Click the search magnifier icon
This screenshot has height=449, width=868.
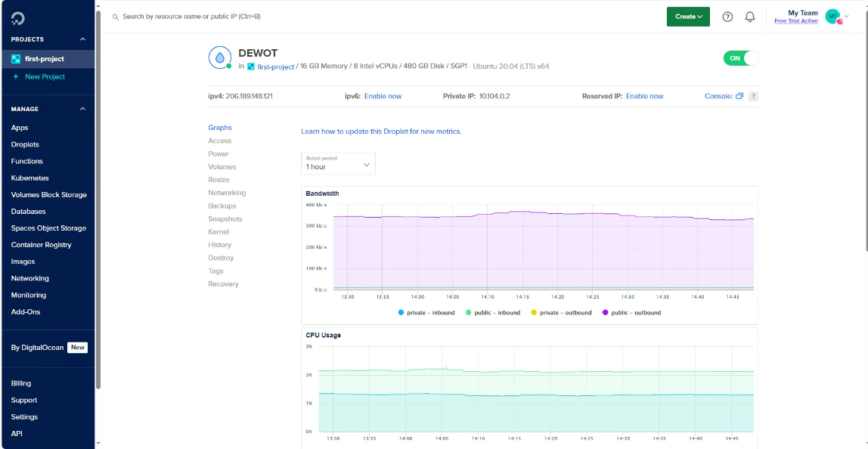click(x=116, y=17)
